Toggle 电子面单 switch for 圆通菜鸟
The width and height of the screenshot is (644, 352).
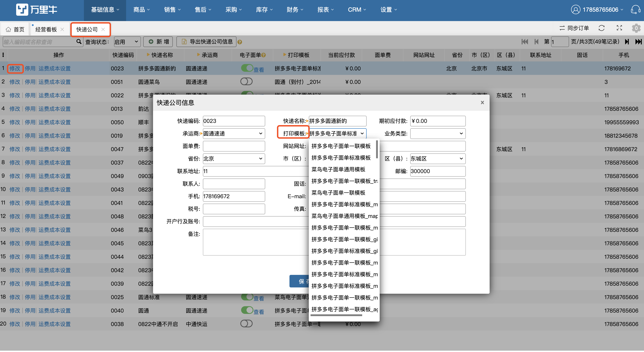coord(247,81)
